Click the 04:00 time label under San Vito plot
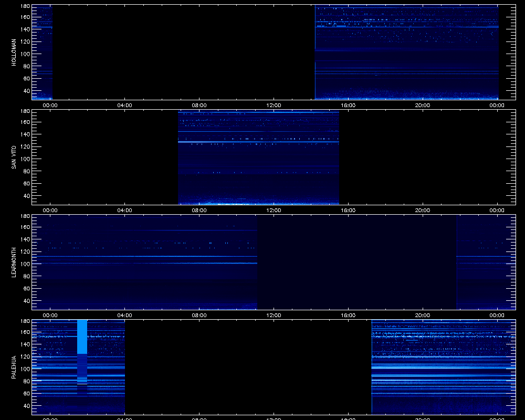Image resolution: width=525 pixels, height=420 pixels. coord(124,211)
